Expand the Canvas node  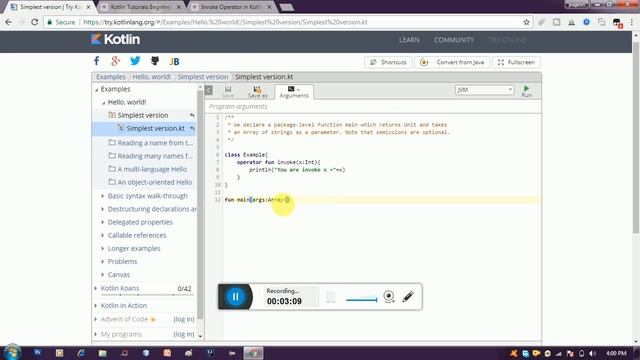102,275
